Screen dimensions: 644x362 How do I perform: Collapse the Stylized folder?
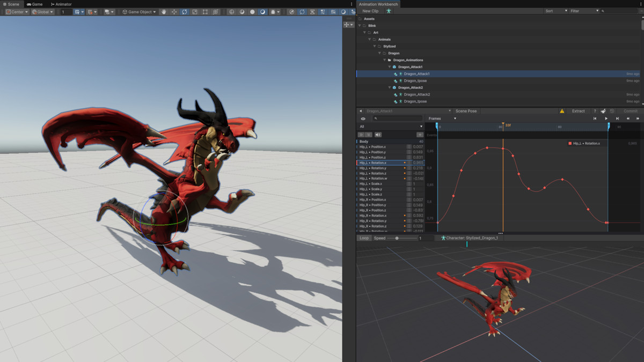tap(375, 46)
